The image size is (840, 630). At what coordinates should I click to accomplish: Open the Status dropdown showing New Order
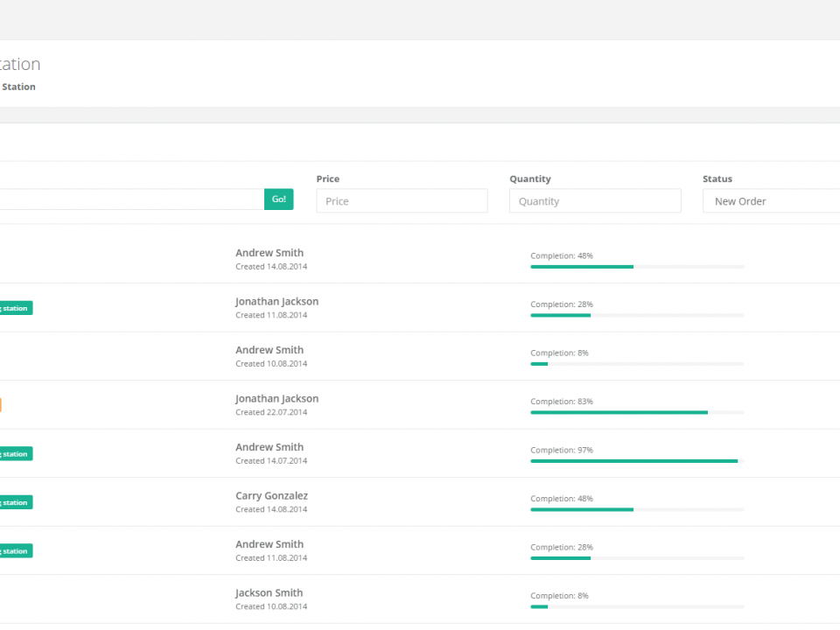(771, 201)
